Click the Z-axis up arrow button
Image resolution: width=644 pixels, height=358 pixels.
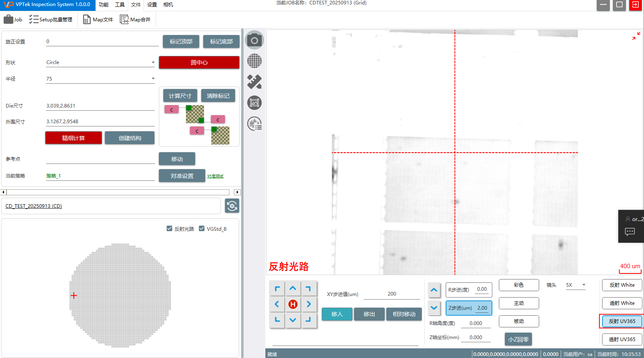434,290
